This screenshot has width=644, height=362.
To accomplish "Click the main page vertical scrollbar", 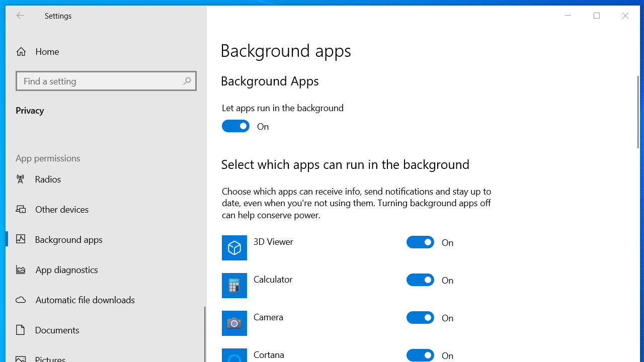I will click(x=638, y=112).
